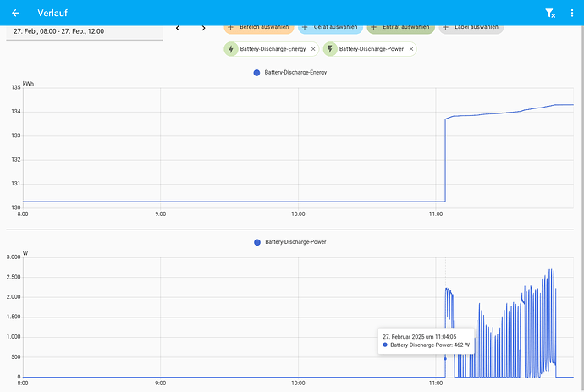The width and height of the screenshot is (584, 392).
Task: Open the date range field
Action: point(85,32)
